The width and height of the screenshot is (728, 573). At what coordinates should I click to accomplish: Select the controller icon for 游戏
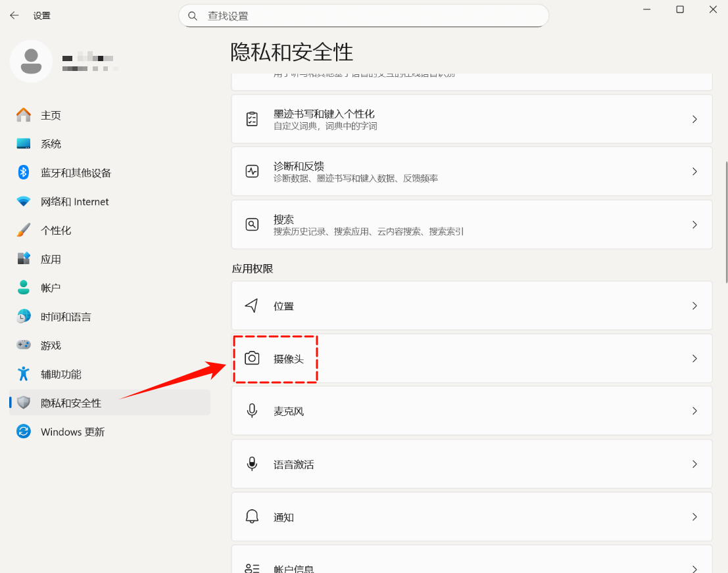[22, 345]
